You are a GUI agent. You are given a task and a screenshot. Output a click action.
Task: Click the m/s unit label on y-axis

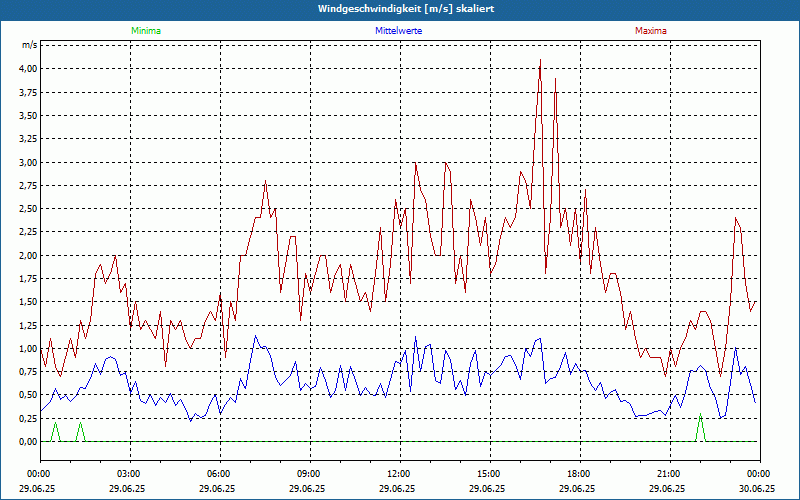(30, 45)
